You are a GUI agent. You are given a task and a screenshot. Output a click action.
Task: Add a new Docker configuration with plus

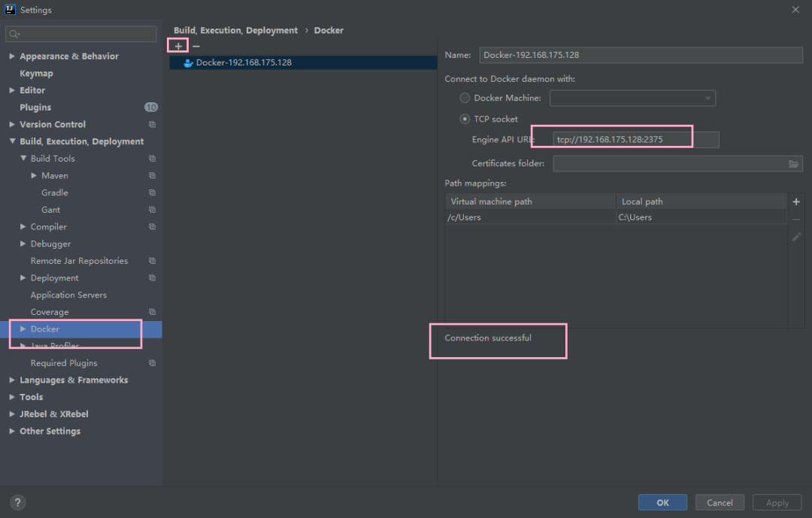click(x=178, y=46)
